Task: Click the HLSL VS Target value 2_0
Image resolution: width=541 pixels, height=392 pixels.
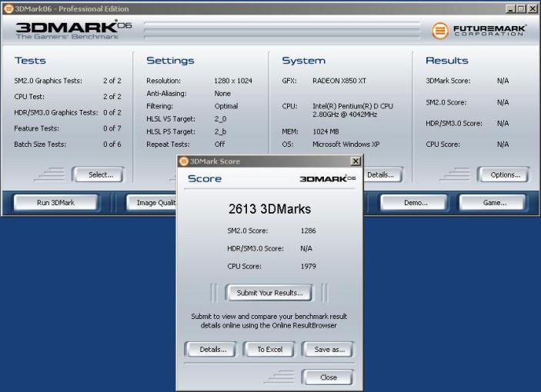Action: 220,119
